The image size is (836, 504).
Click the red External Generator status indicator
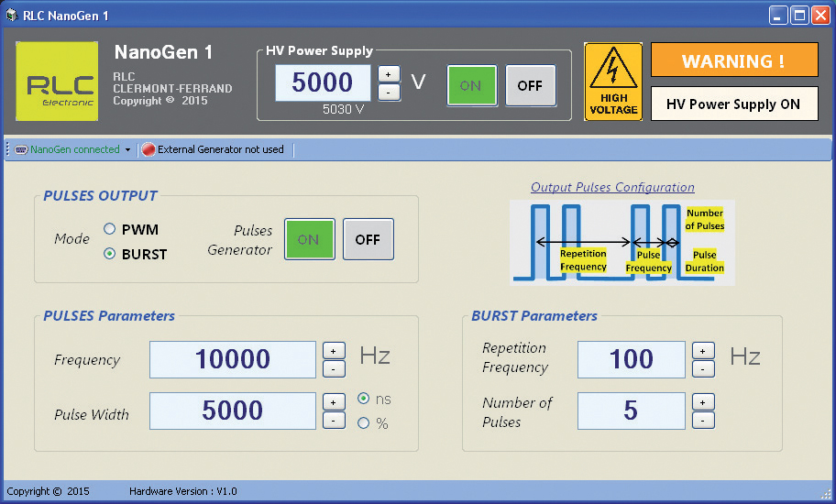(148, 149)
